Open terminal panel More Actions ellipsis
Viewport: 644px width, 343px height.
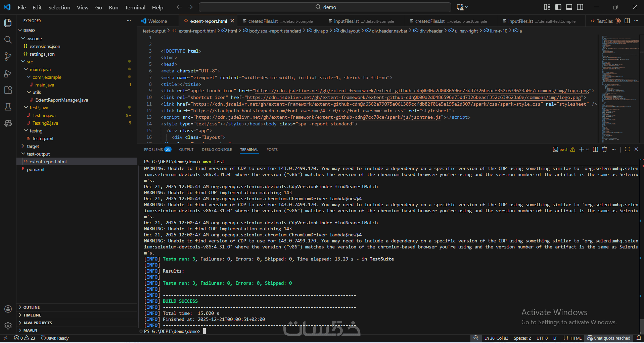pos(614,149)
